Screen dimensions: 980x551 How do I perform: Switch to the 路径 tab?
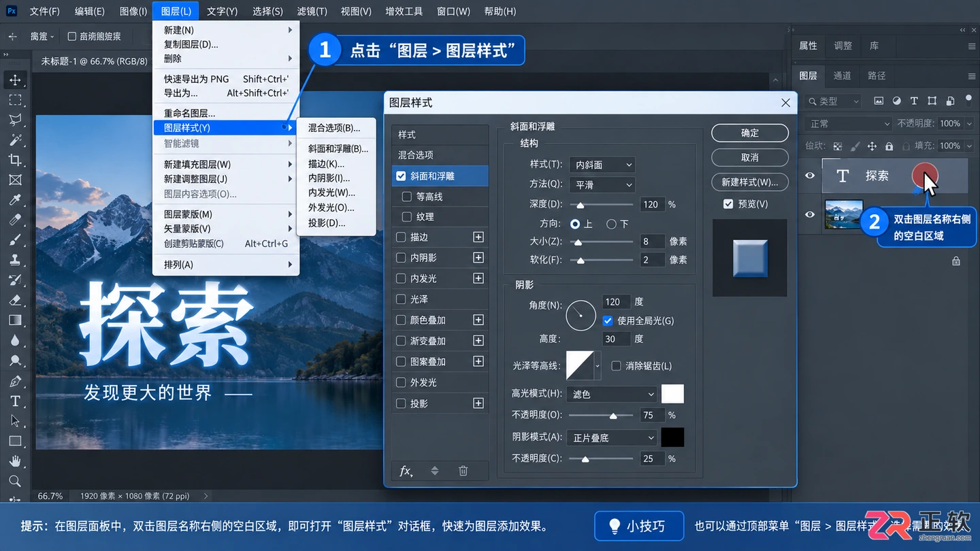(x=877, y=76)
